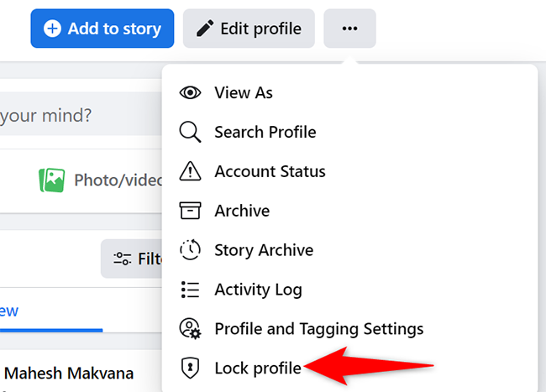
Task: Click the Archive box icon
Action: (x=191, y=211)
